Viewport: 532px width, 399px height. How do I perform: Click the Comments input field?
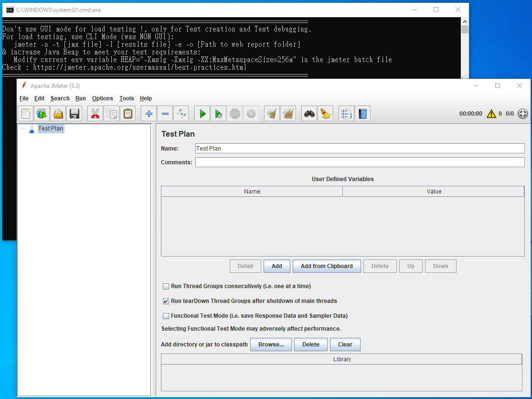[x=360, y=162]
